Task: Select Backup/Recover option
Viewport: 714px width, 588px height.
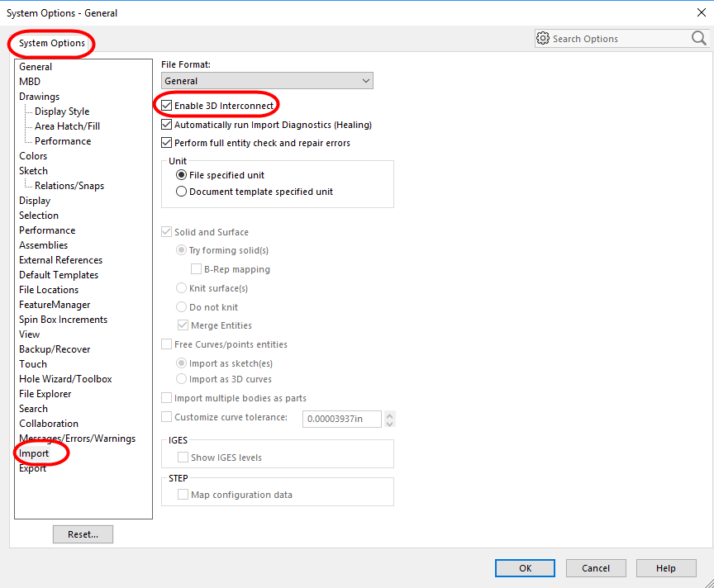Action: tap(55, 349)
